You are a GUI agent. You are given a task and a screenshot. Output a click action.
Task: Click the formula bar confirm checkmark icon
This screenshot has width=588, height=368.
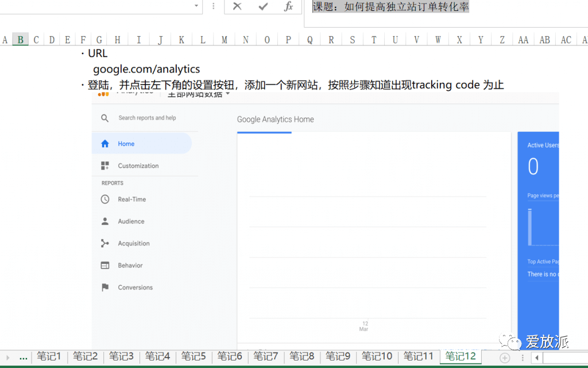pyautogui.click(x=263, y=6)
